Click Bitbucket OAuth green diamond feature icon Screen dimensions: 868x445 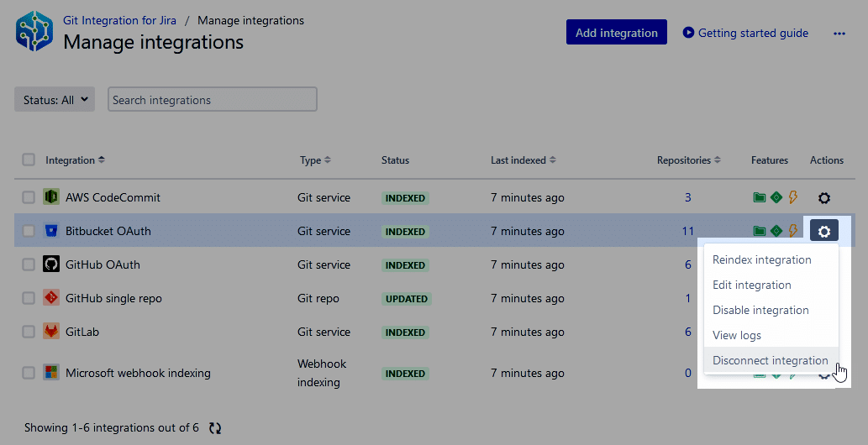[x=776, y=231]
